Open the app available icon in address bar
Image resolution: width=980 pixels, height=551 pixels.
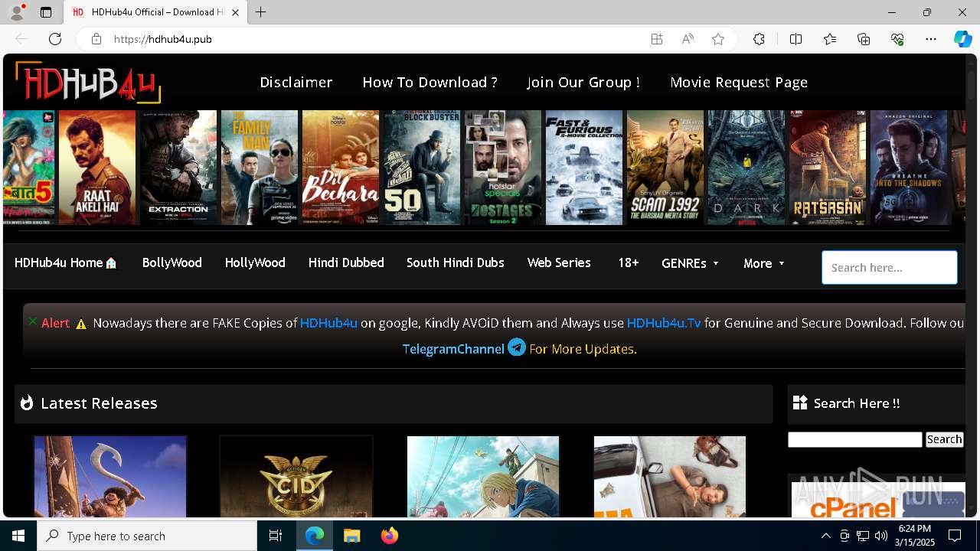657,39
